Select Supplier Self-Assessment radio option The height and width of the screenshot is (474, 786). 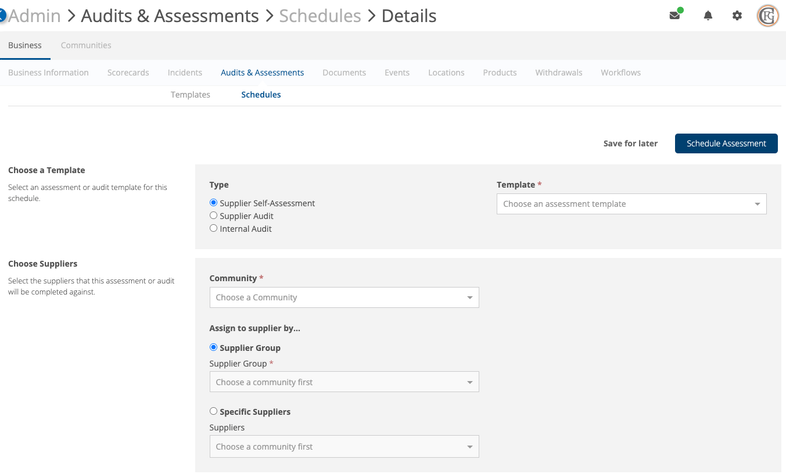[x=214, y=203]
